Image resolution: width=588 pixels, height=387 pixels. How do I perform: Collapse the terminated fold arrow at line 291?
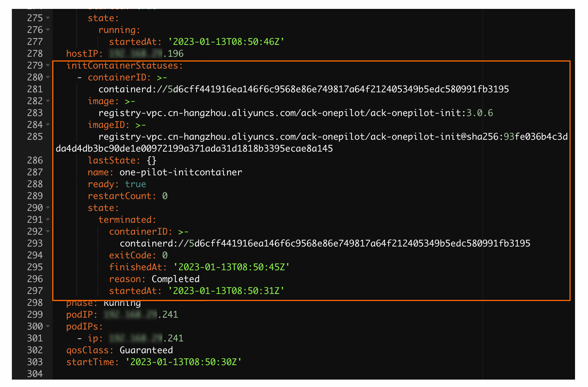pyautogui.click(x=48, y=219)
